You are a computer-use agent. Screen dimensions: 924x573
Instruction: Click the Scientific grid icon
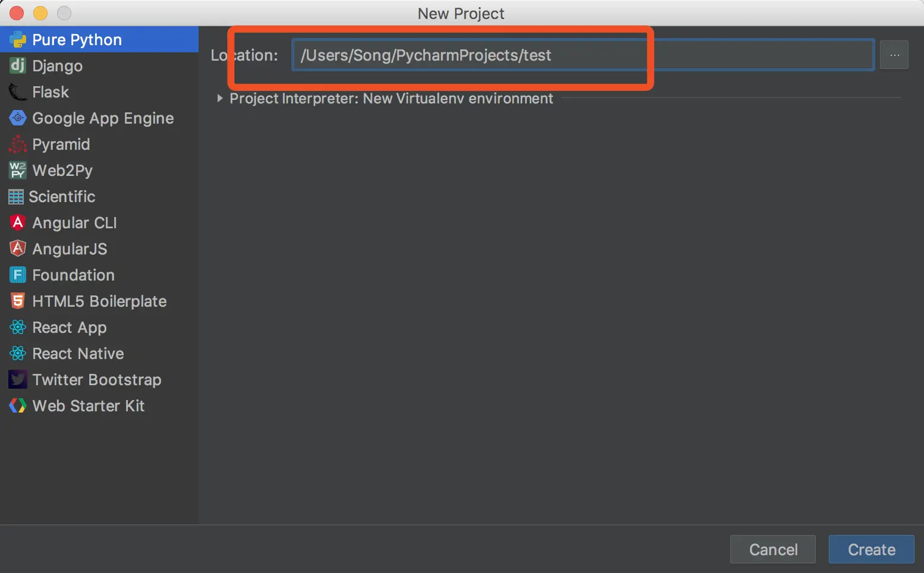click(x=16, y=197)
